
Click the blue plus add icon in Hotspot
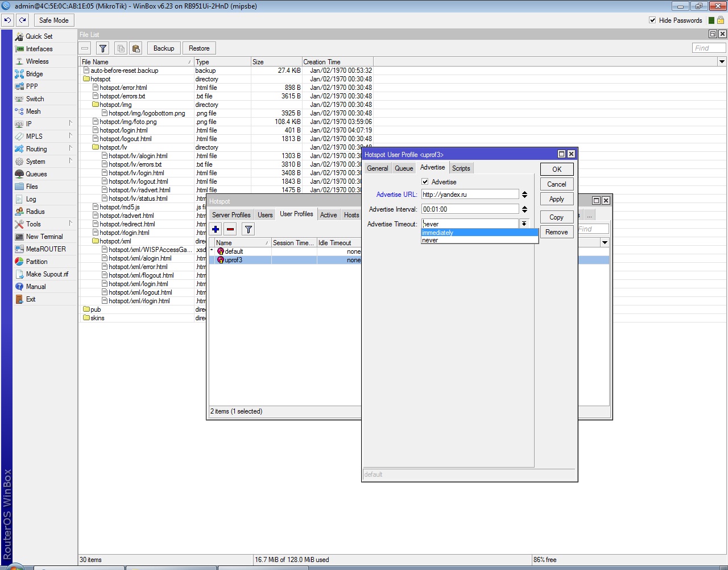click(x=216, y=229)
